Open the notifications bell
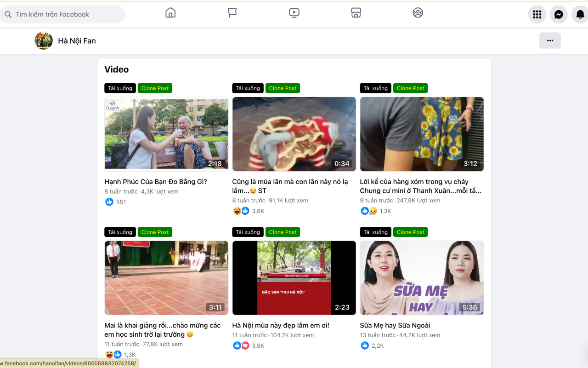588x368 pixels. pos(580,15)
